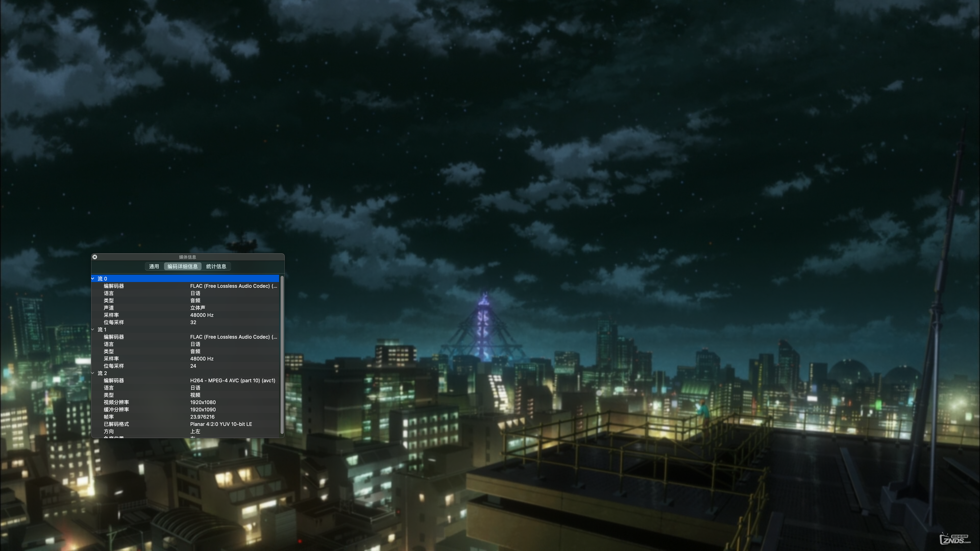Click the 立体声 channel value

[x=198, y=308]
